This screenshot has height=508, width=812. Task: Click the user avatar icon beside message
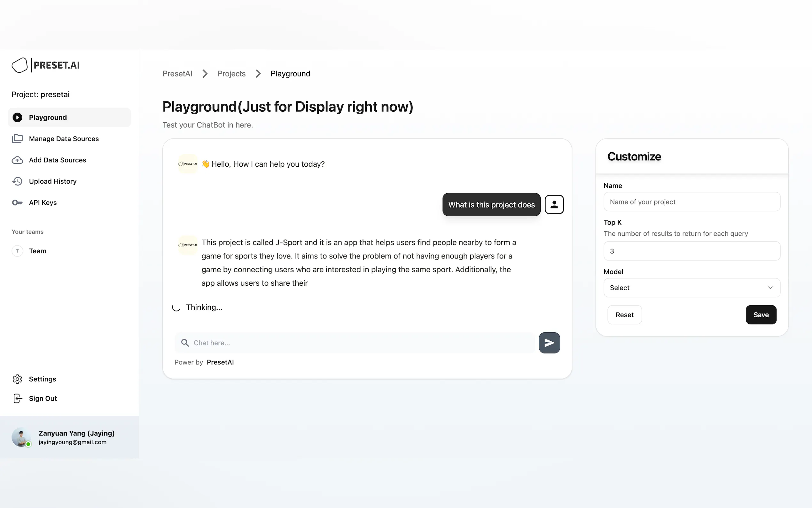click(x=554, y=204)
